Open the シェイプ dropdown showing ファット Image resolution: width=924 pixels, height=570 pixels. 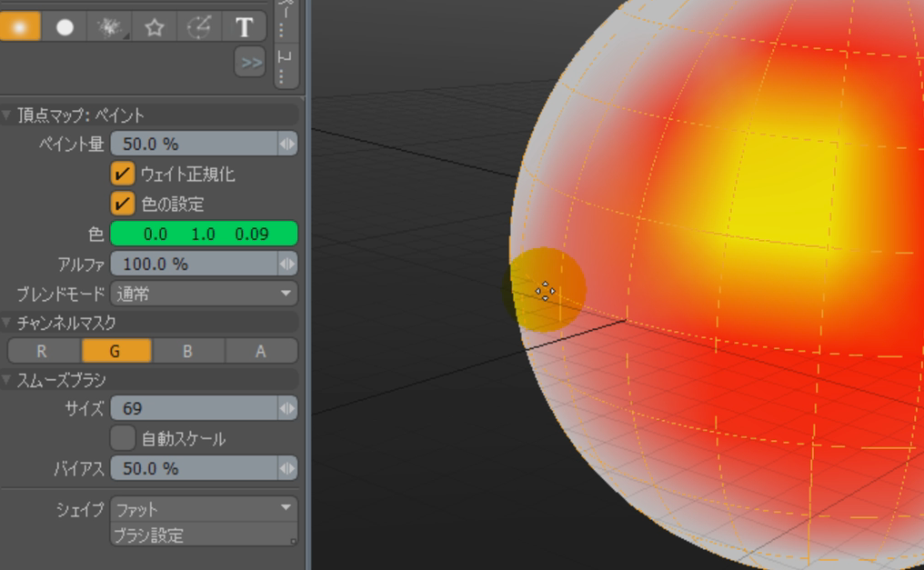[204, 509]
